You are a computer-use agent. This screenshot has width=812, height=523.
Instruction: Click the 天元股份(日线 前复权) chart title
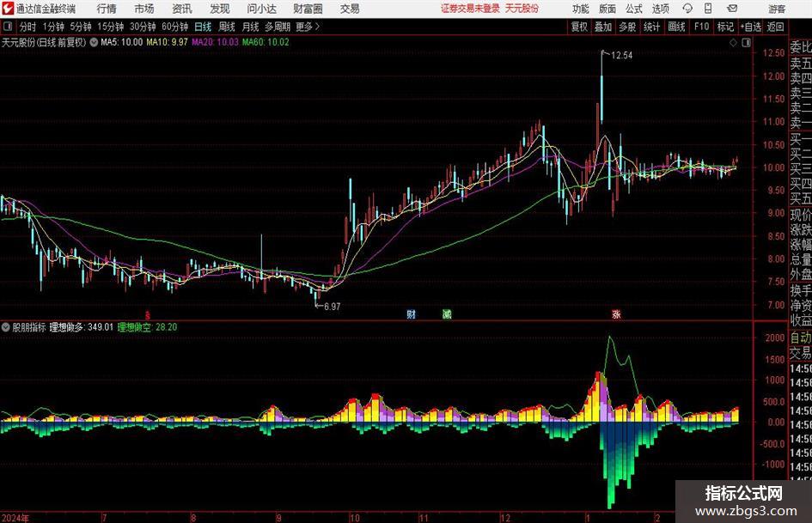click(44, 42)
